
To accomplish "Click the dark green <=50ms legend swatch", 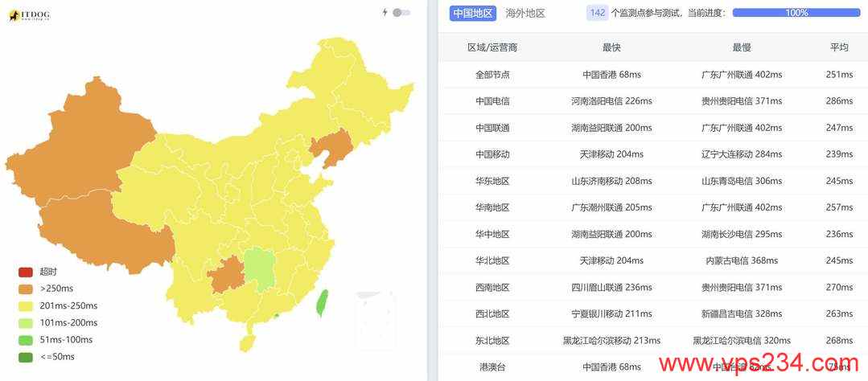I will (26, 357).
